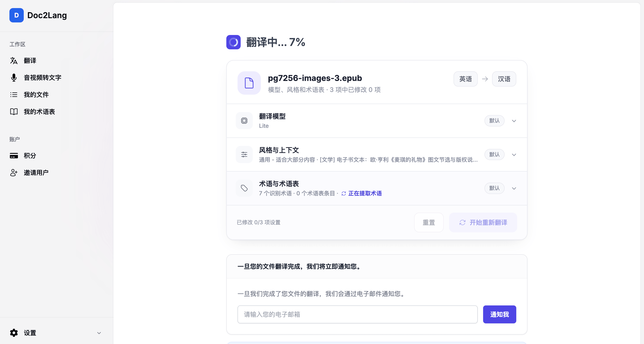Click the Doc2Lang blue D logo

click(17, 15)
